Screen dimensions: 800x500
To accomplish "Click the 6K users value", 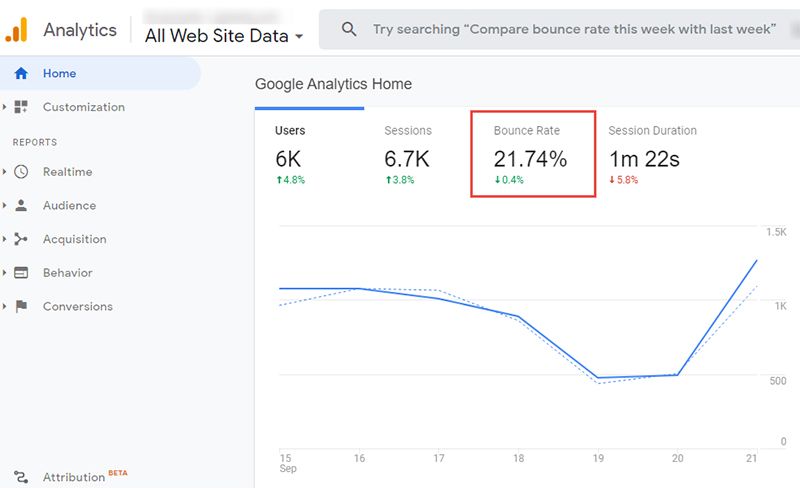I will point(288,159).
